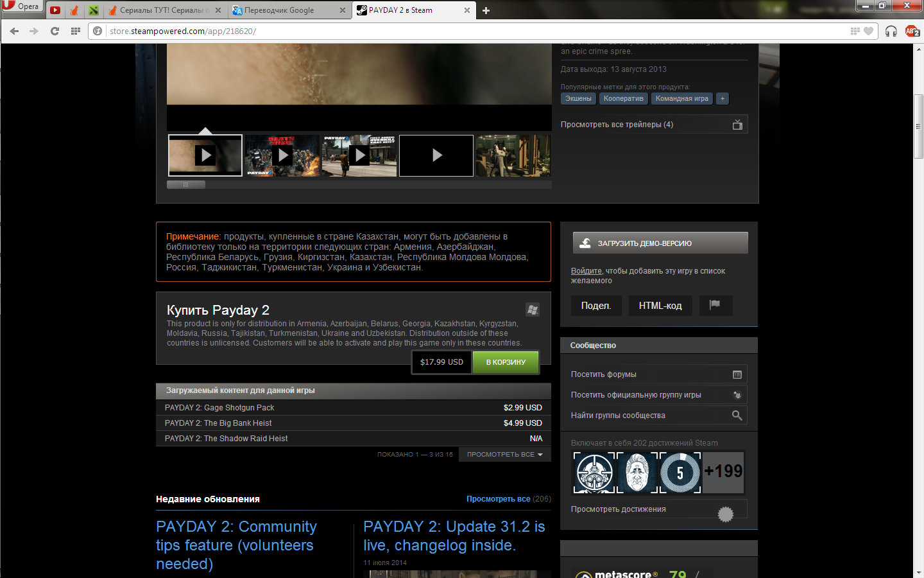Image resolution: width=924 pixels, height=578 pixels.
Task: Click the Windows platform icon
Action: point(533,310)
